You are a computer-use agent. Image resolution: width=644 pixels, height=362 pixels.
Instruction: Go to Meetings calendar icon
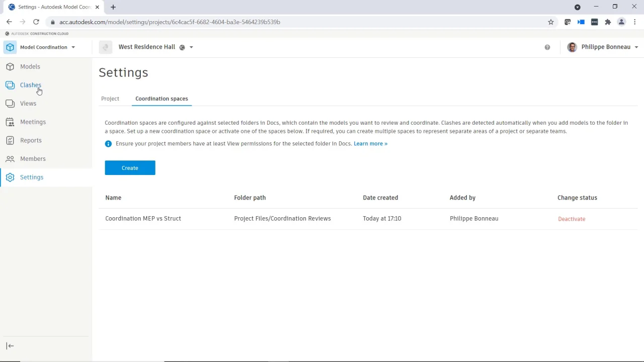coord(10,122)
